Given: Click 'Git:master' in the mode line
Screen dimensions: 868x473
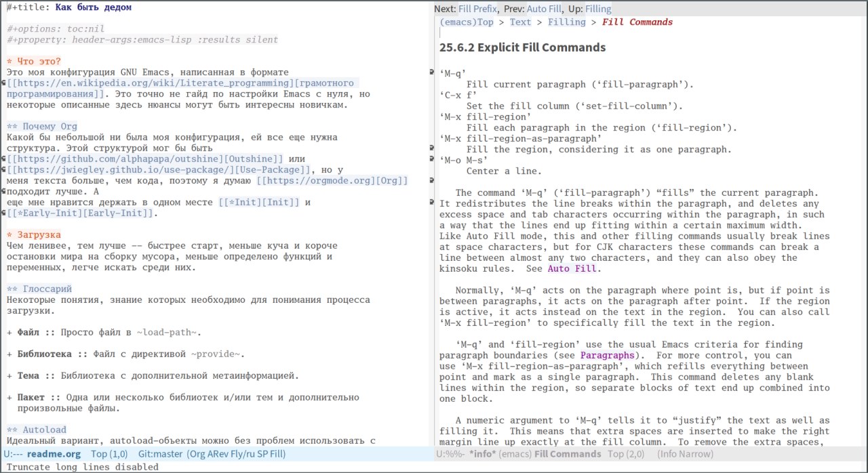Looking at the screenshot, I should (161, 454).
